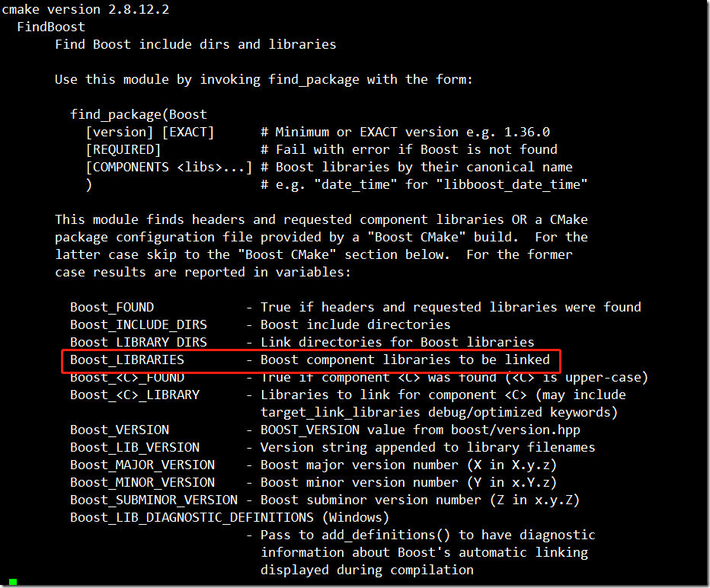
Task: Click the Boost_SUBMINOR_VERSION variable name
Action: 153,500
